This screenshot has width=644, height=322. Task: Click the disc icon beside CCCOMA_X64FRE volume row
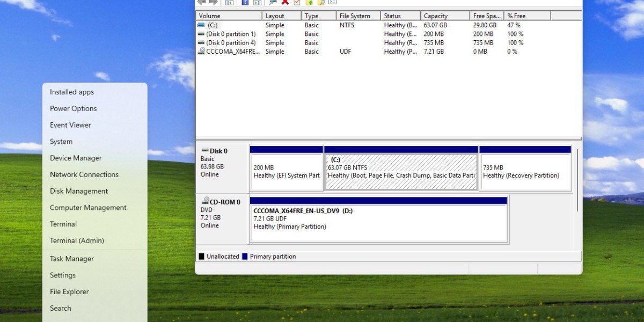click(x=201, y=51)
